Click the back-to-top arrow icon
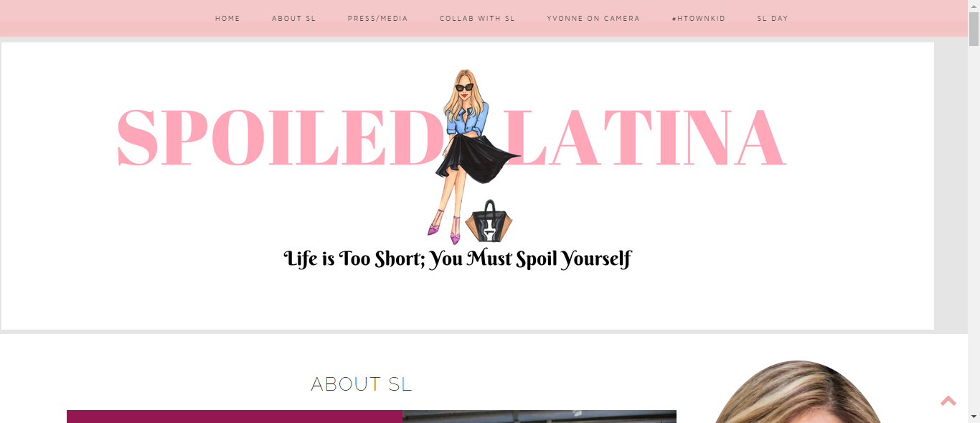Image resolution: width=980 pixels, height=423 pixels. point(948,401)
